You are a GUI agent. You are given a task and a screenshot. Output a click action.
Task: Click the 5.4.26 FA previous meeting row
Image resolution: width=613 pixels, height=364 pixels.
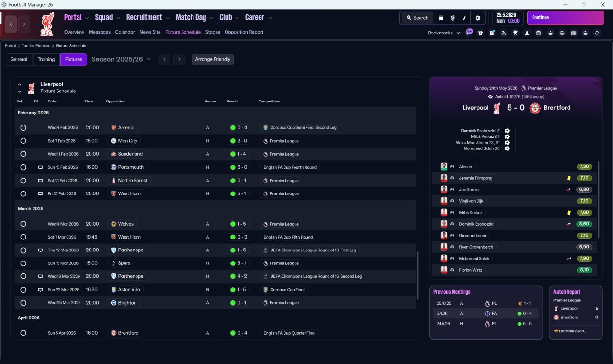click(486, 313)
